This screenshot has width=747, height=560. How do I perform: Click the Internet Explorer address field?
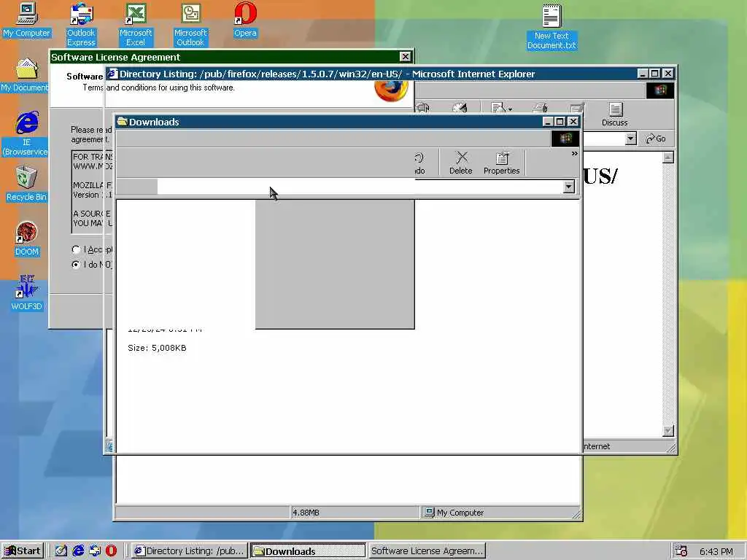[604, 139]
